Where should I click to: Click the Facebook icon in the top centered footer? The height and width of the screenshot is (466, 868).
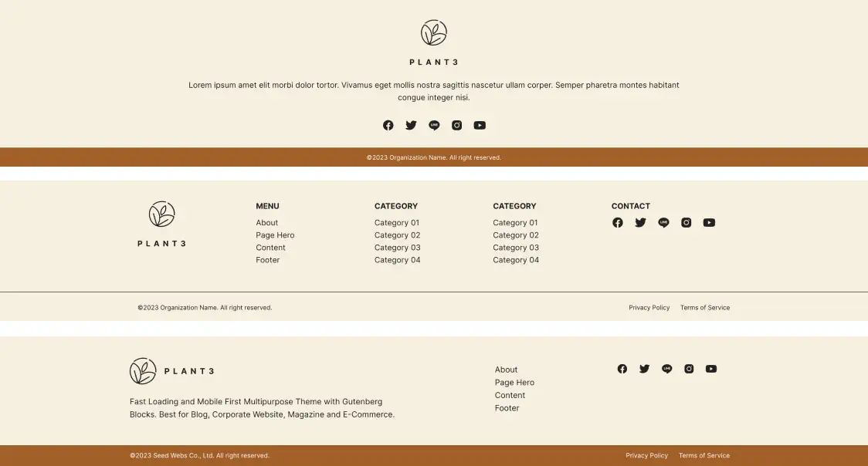tap(388, 125)
